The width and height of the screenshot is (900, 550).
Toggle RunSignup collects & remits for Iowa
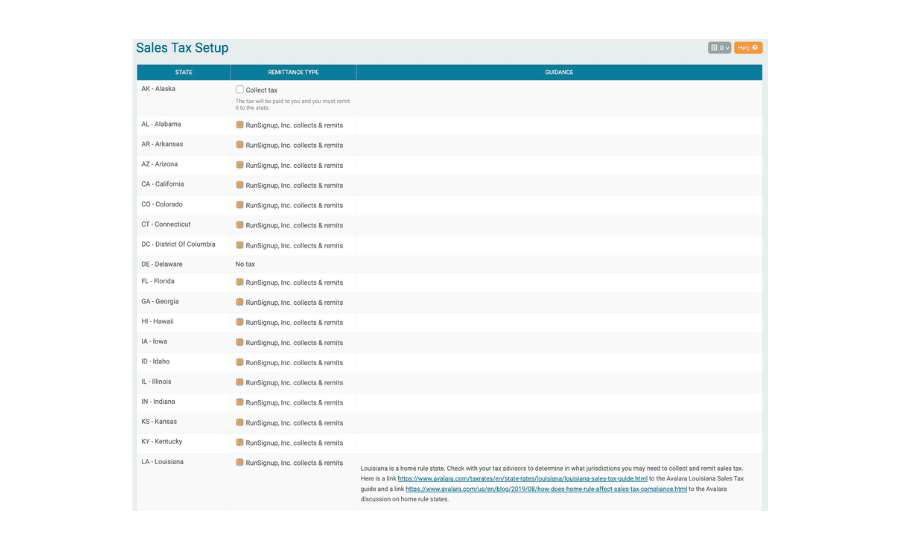[x=239, y=342]
